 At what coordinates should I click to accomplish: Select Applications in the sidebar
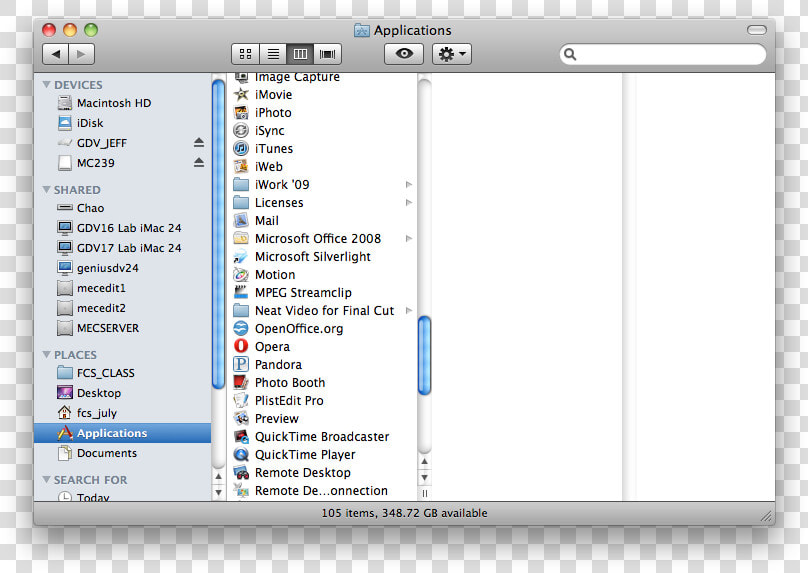123,433
